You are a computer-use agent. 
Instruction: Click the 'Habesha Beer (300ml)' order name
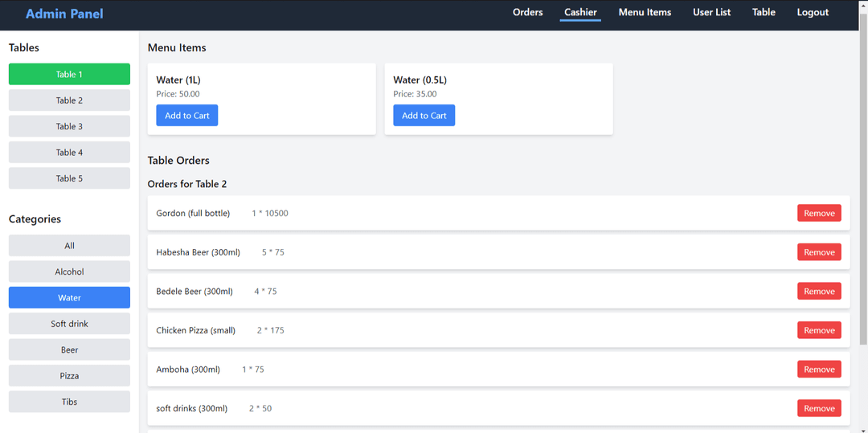pyautogui.click(x=199, y=252)
